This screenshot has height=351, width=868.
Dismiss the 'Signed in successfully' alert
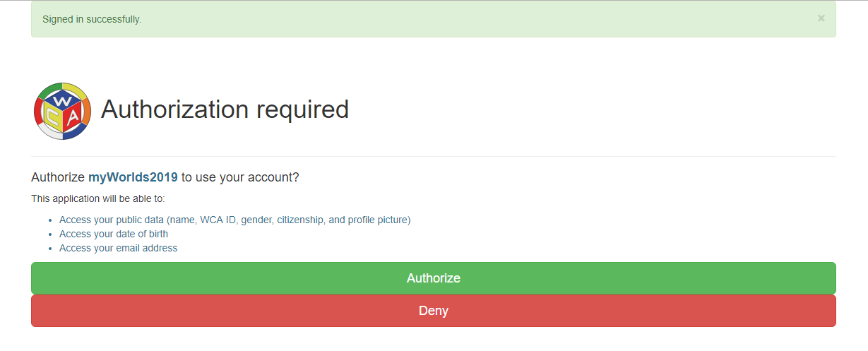tap(821, 18)
